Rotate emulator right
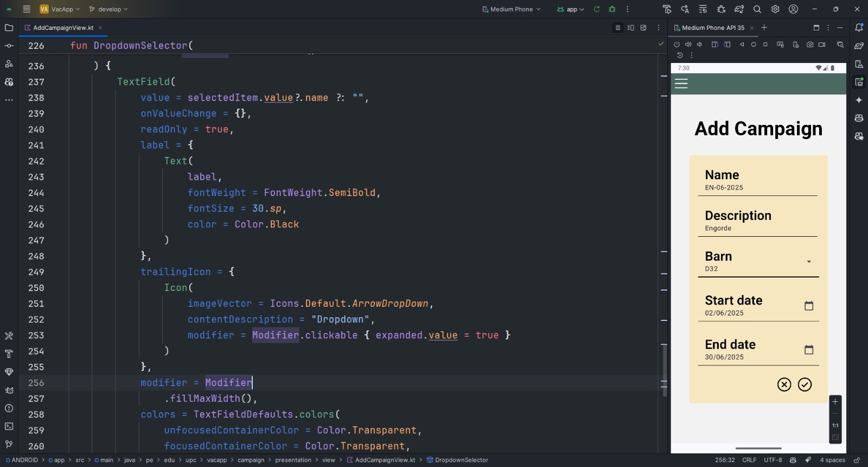This screenshot has height=467, width=868. (x=727, y=45)
